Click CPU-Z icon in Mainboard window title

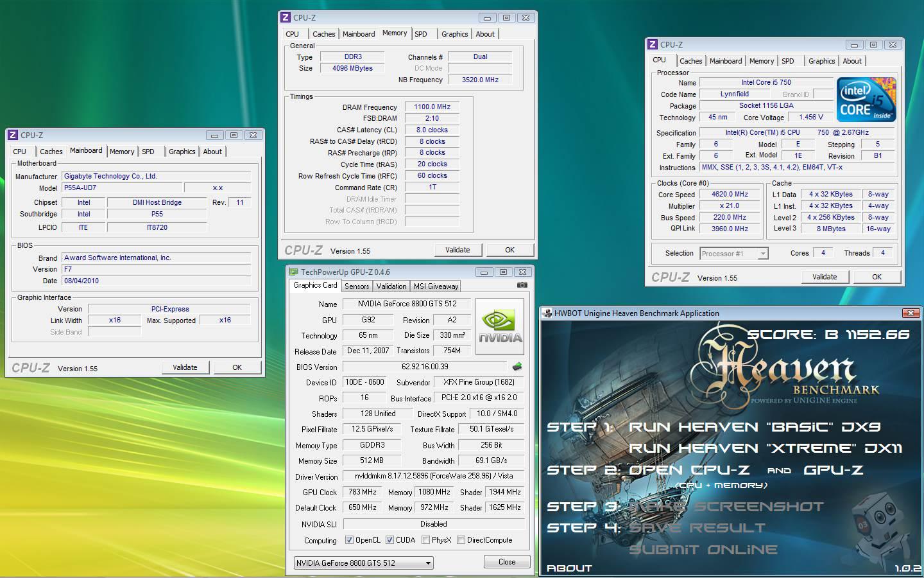click(x=13, y=135)
